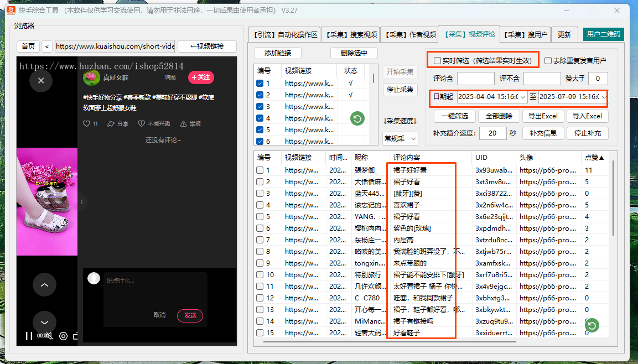Close the video overlay with X icon
638x364 pixels.
click(x=41, y=81)
